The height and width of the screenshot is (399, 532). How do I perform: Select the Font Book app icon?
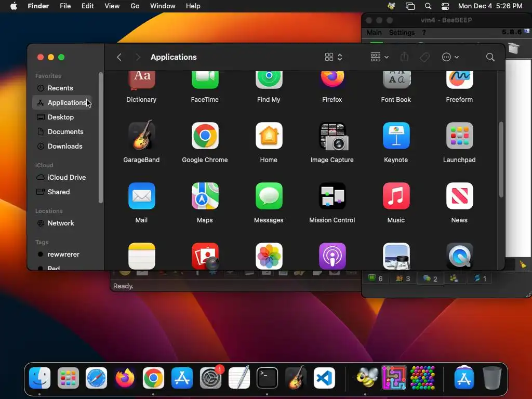coord(396,80)
